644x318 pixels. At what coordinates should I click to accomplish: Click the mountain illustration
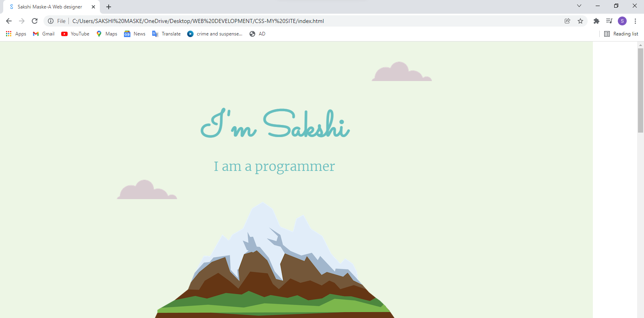(275, 260)
